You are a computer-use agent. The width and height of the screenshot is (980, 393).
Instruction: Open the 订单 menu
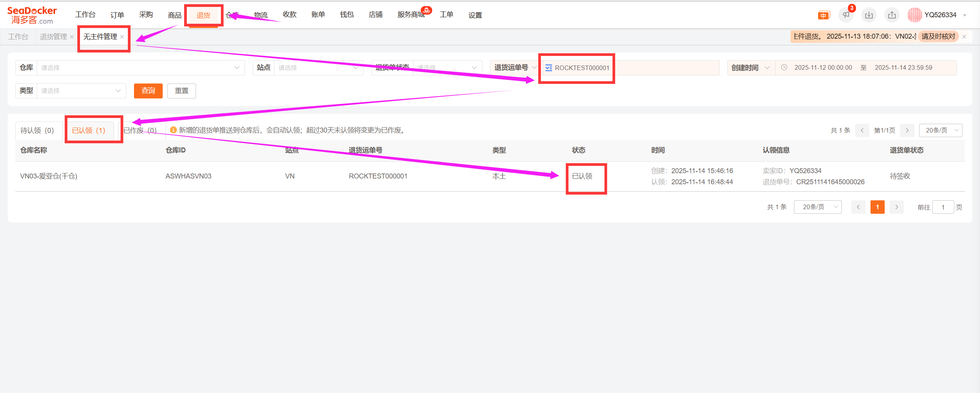click(117, 15)
